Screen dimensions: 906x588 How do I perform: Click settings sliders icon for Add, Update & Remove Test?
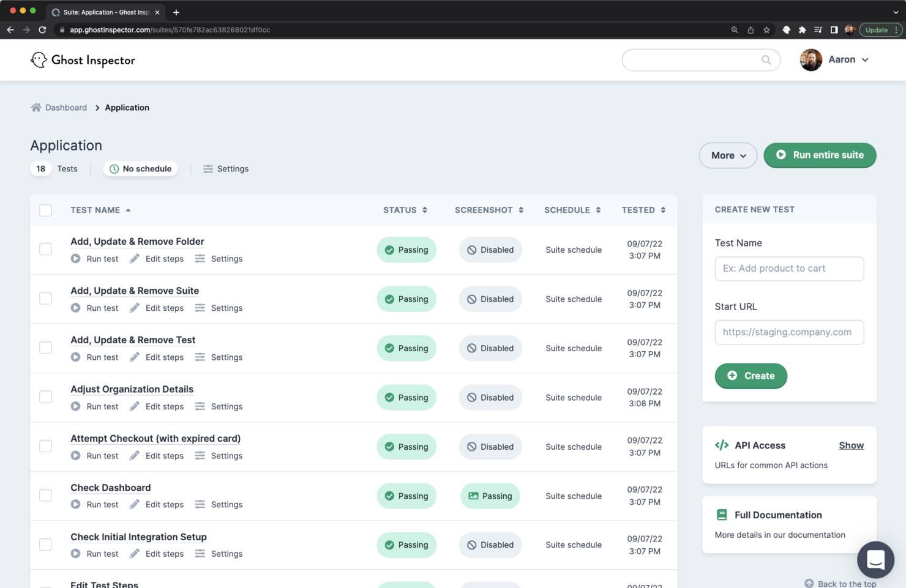(x=200, y=357)
